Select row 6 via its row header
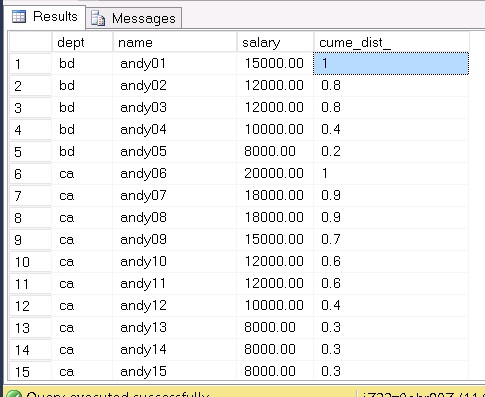 [30, 174]
